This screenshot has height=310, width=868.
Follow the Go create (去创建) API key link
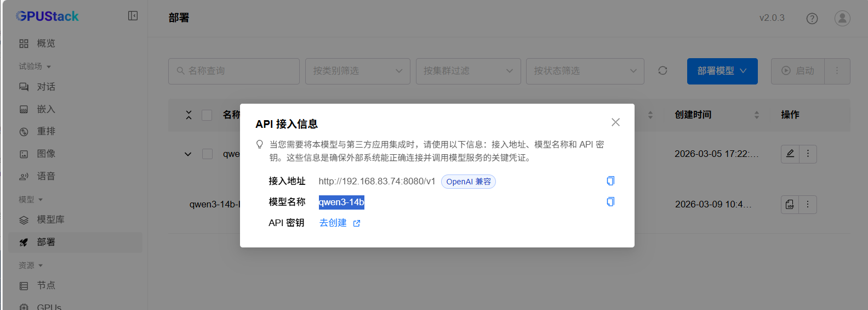340,223
